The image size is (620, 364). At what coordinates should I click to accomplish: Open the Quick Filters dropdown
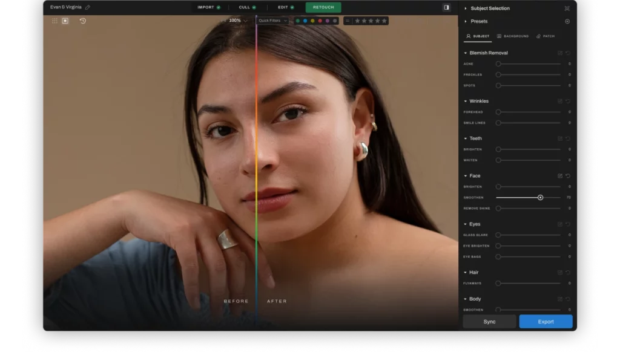(272, 20)
